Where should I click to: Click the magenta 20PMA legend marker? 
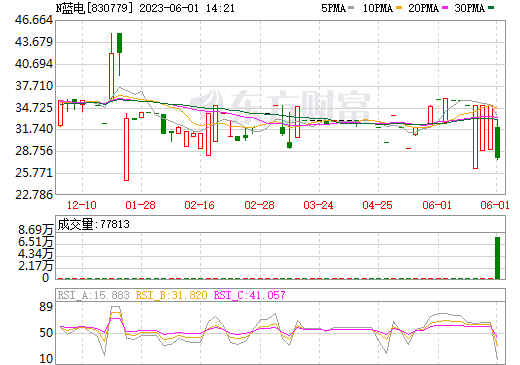(445, 8)
